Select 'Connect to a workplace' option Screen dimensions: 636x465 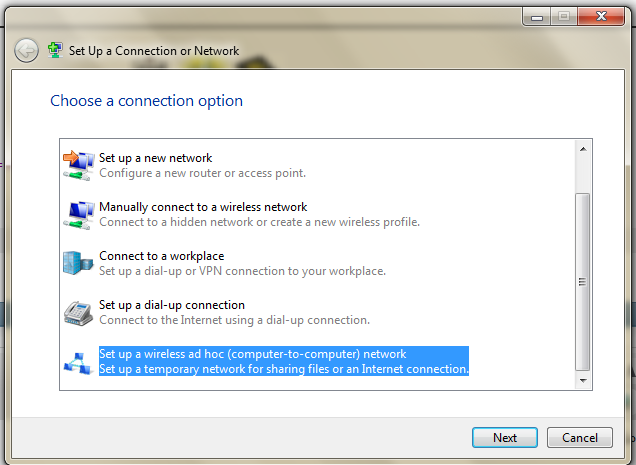(x=161, y=256)
